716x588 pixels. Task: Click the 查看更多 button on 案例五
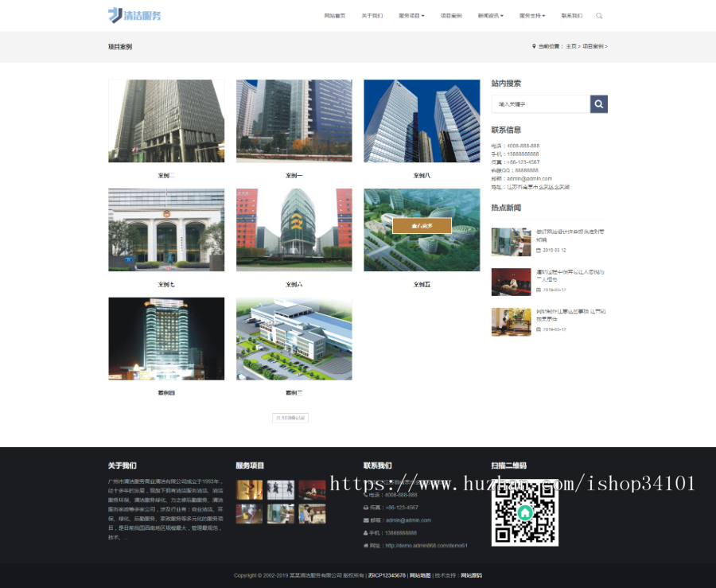[421, 225]
